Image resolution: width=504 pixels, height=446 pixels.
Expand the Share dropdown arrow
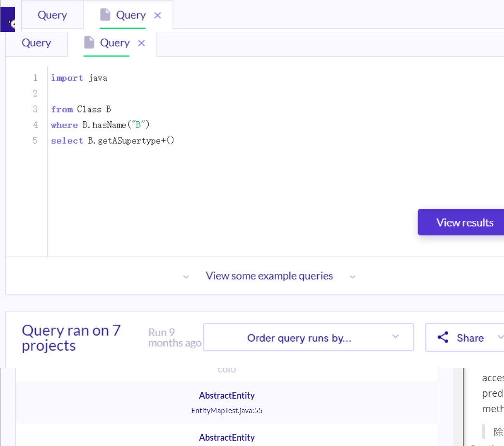[500, 337]
